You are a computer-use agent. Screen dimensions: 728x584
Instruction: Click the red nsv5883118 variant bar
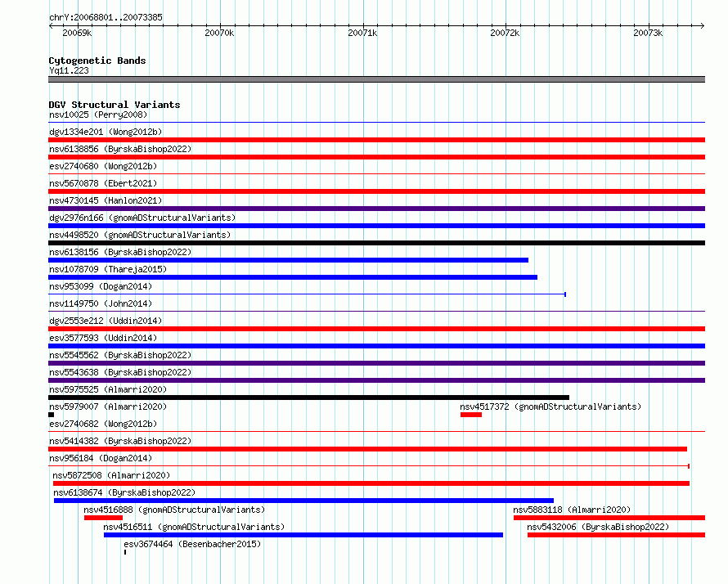tap(609, 518)
